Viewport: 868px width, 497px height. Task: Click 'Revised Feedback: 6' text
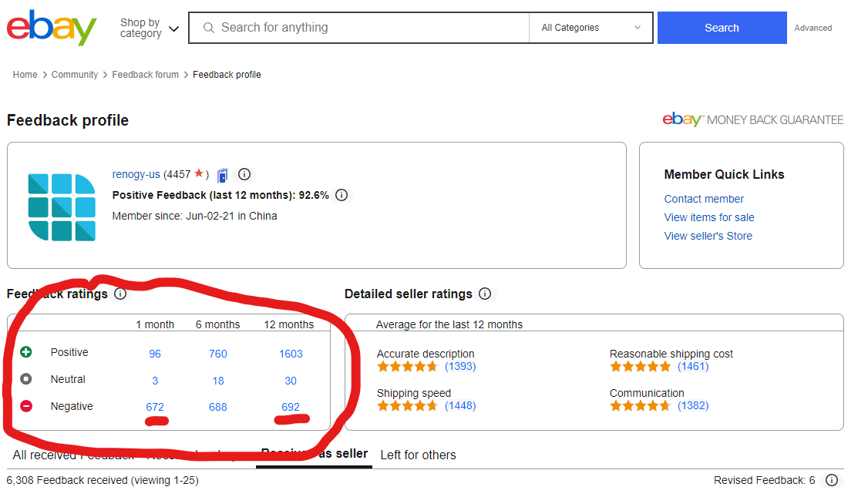(x=764, y=480)
